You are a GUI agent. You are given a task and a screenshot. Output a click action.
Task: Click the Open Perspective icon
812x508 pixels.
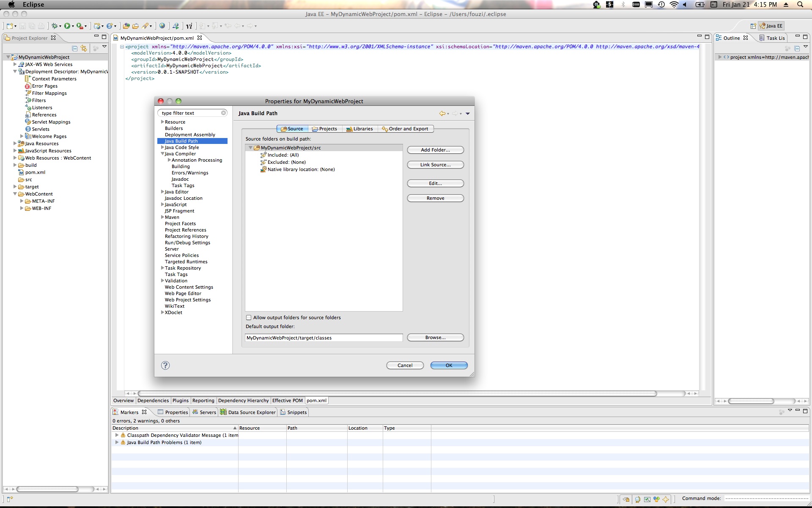coord(753,26)
